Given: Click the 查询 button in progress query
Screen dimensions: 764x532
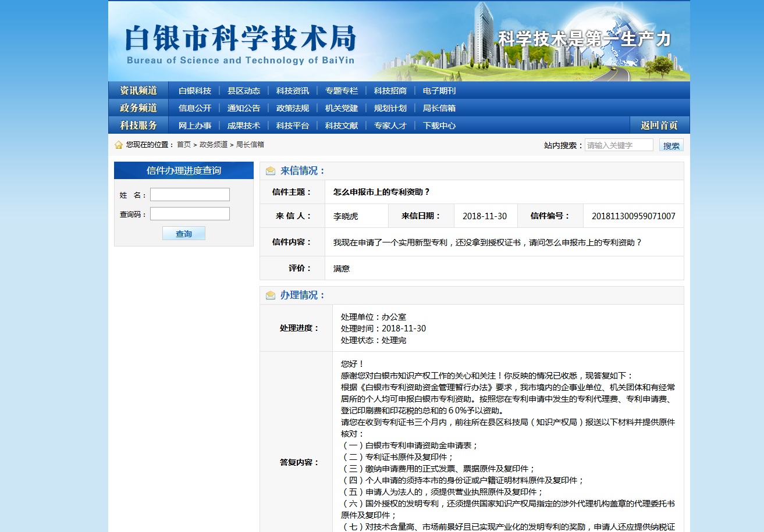Looking at the screenshot, I should coord(184,234).
